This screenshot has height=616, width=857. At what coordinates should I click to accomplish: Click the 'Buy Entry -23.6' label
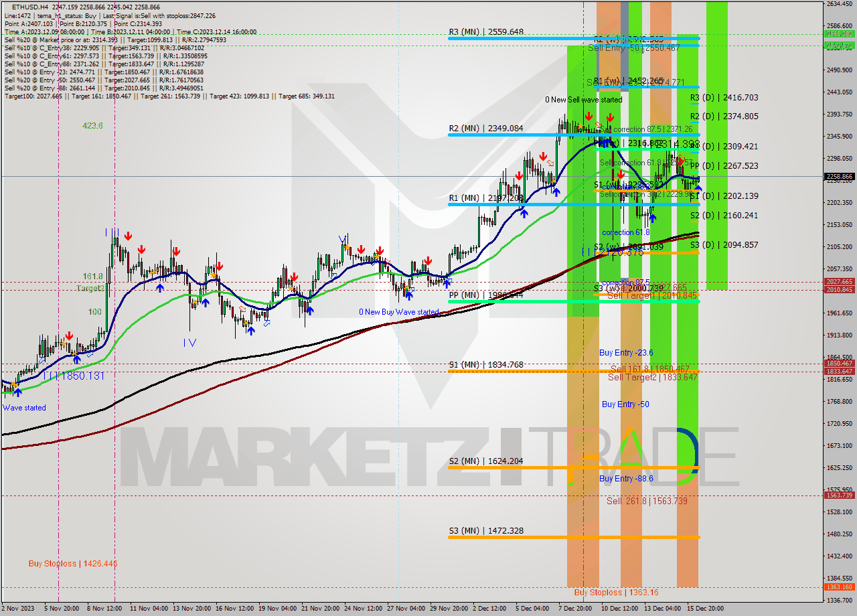click(x=626, y=352)
